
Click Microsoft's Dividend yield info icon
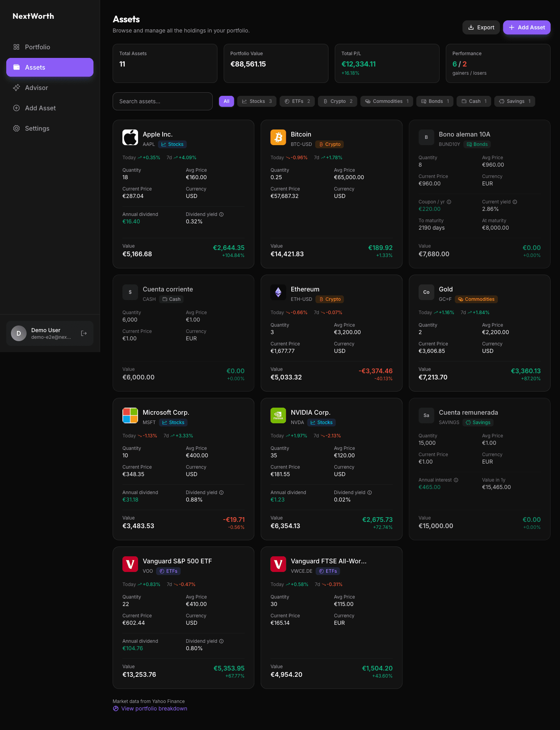[x=221, y=493]
